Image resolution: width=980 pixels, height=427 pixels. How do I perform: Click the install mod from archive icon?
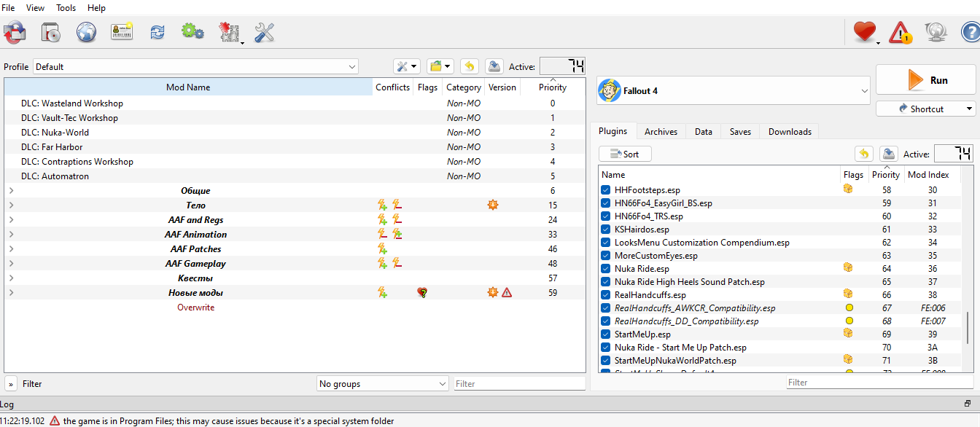(51, 31)
